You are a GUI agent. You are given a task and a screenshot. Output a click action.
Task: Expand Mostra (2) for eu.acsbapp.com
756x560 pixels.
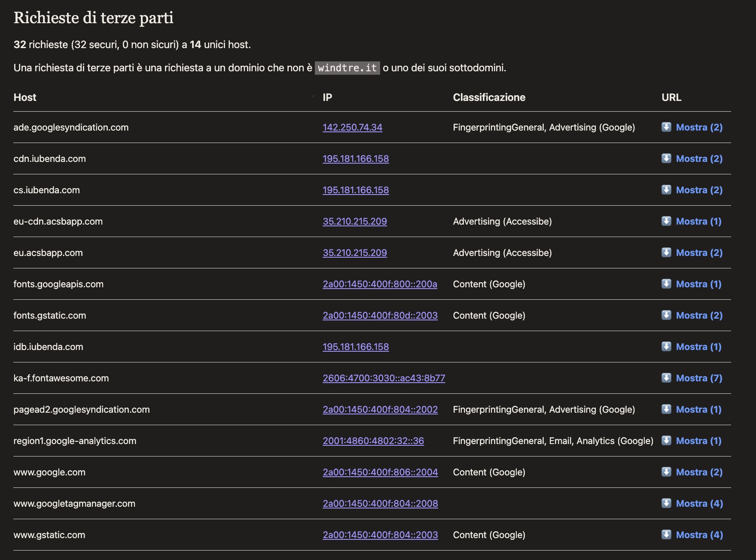click(699, 253)
